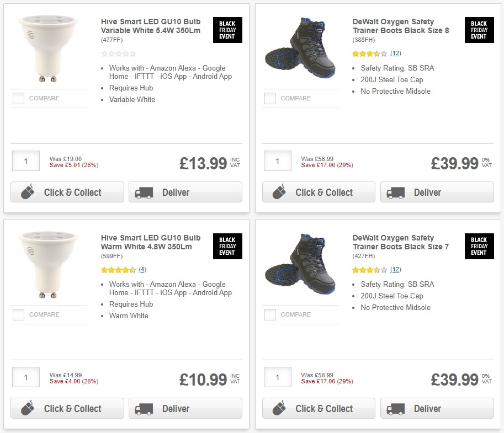The height and width of the screenshot is (433, 504).
Task: Click Black Friday Event badge on Hive Variable White bulb
Action: (227, 30)
